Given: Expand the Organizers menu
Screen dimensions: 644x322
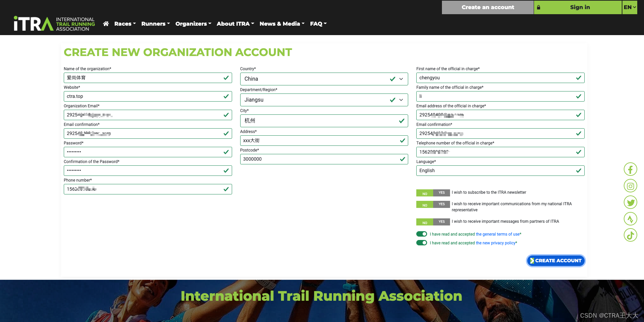Looking at the screenshot, I should point(193,24).
